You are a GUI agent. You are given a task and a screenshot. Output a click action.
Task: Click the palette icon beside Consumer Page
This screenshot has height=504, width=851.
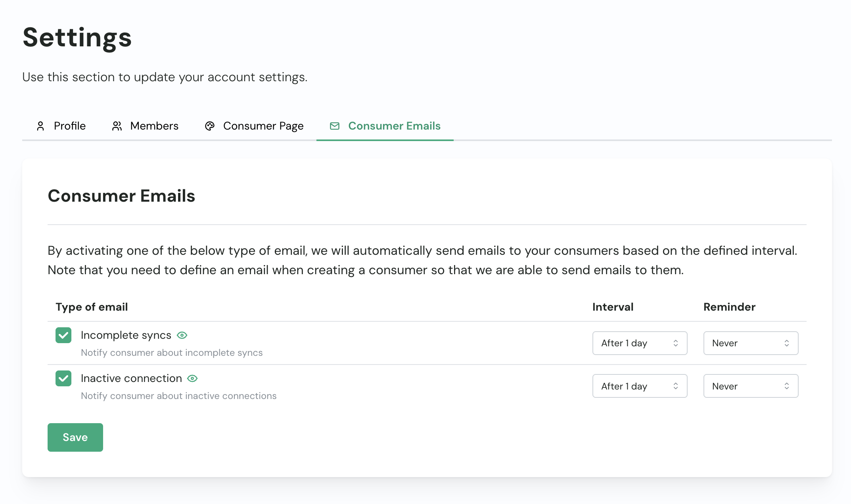click(210, 126)
